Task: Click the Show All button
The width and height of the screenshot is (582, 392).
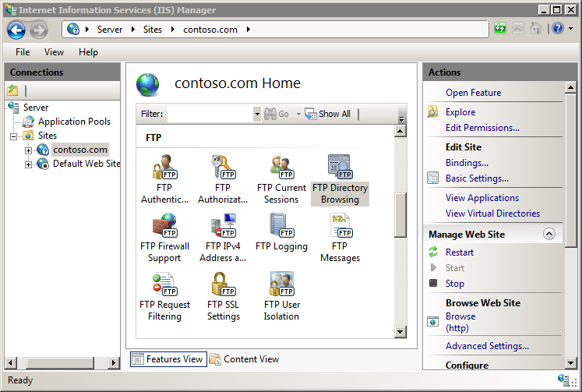Action: pos(327,114)
